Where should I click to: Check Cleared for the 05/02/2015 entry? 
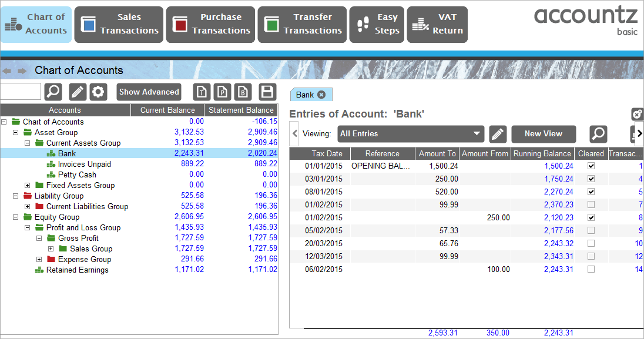591,230
